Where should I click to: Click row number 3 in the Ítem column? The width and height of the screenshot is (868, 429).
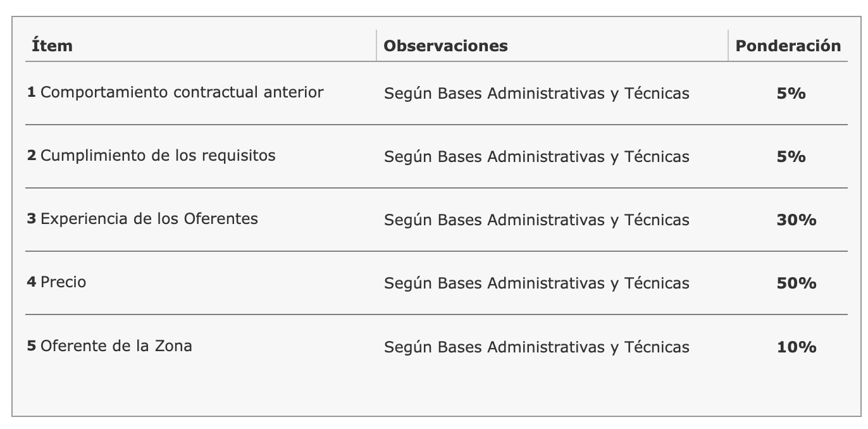(32, 220)
